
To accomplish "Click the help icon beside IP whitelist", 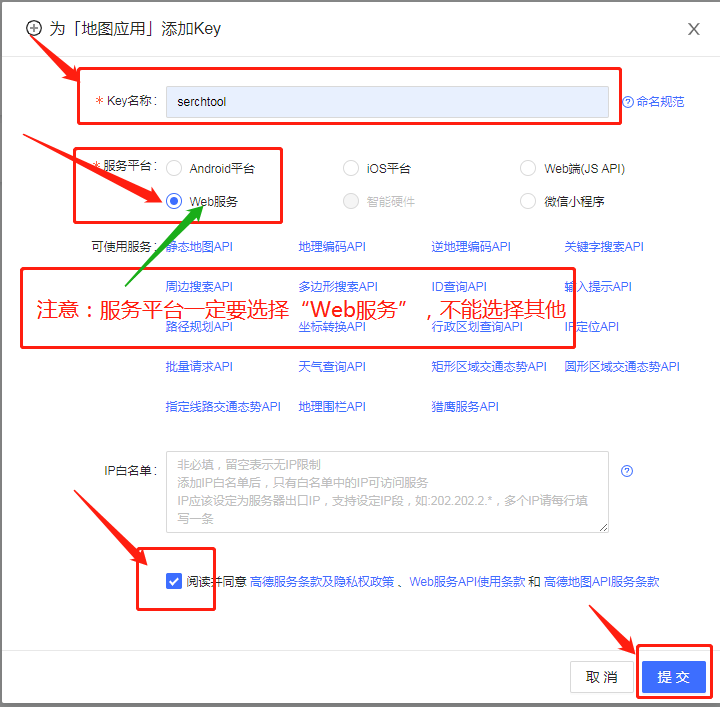I will (x=627, y=471).
